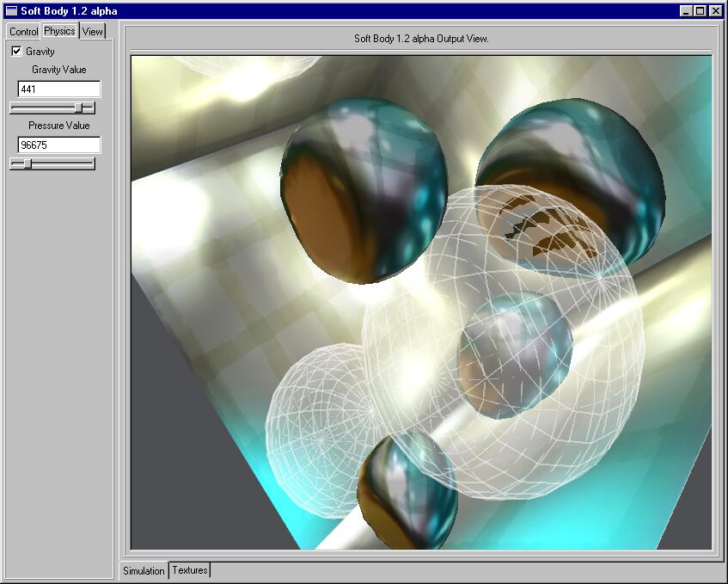Open the View tab
This screenshot has width=728, height=584.
click(92, 32)
